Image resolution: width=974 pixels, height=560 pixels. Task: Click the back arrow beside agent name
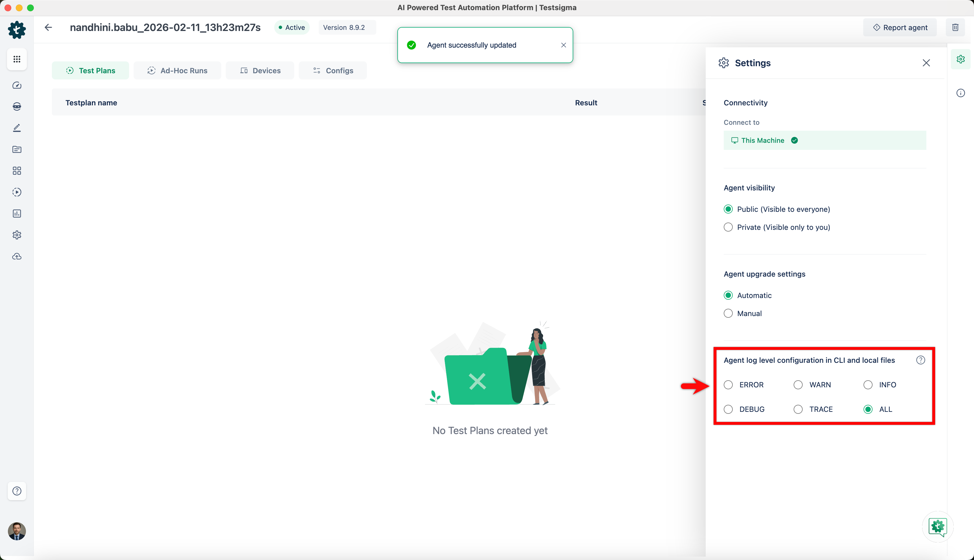click(x=48, y=27)
